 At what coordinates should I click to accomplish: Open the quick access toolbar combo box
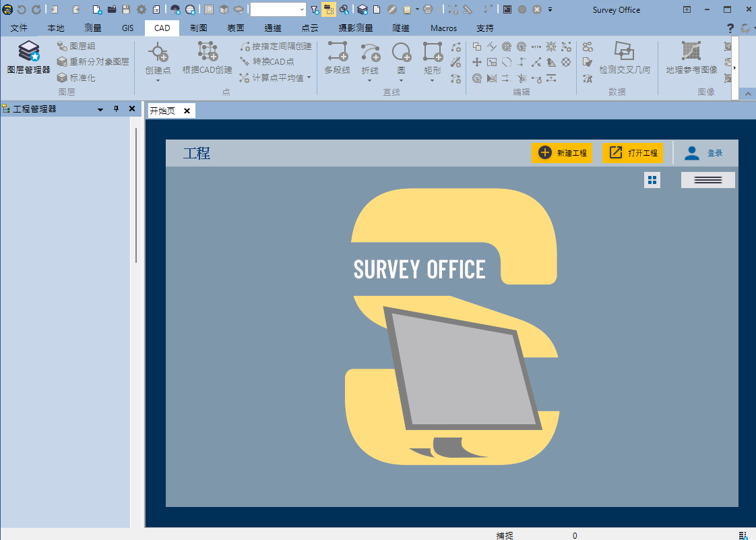[278, 9]
